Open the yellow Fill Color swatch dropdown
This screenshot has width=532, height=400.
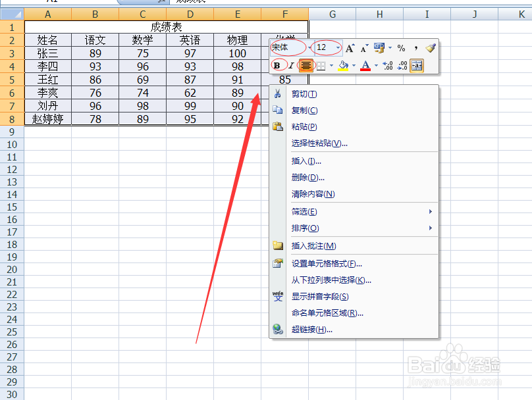point(353,65)
